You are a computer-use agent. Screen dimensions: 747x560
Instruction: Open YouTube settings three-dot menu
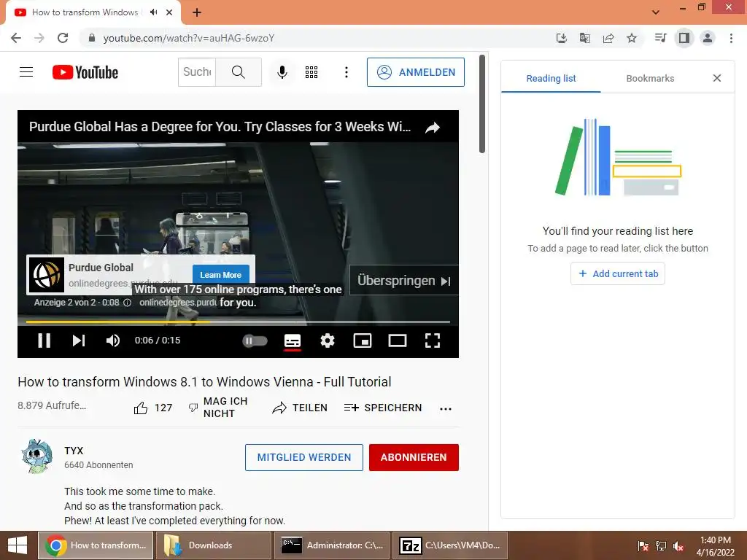point(347,72)
